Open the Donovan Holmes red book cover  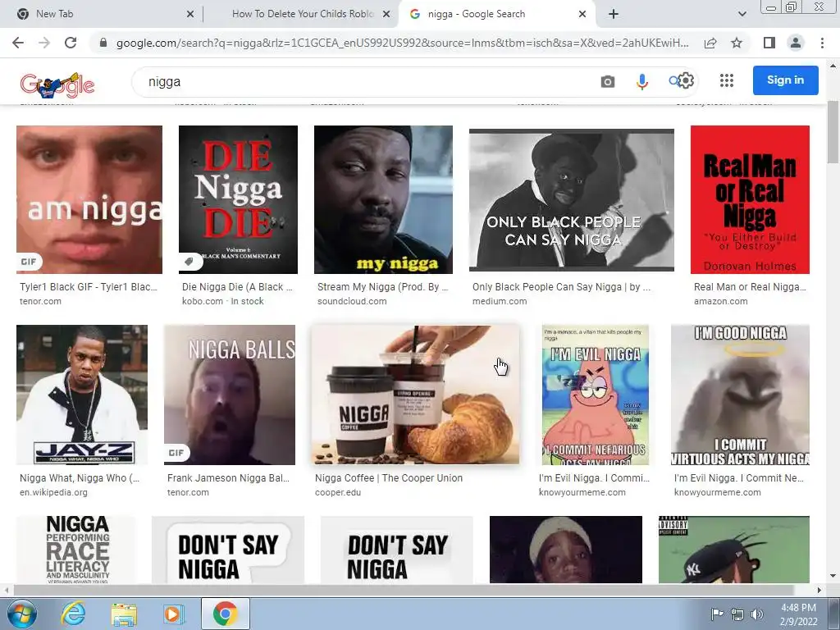click(750, 199)
